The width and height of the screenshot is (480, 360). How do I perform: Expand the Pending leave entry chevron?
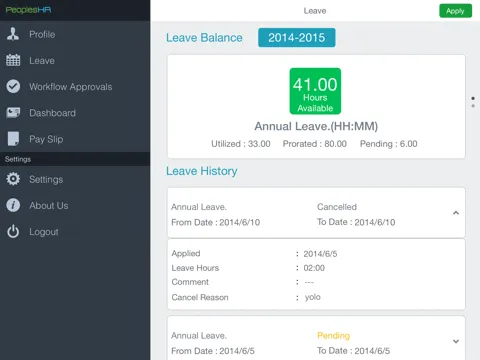(x=456, y=341)
